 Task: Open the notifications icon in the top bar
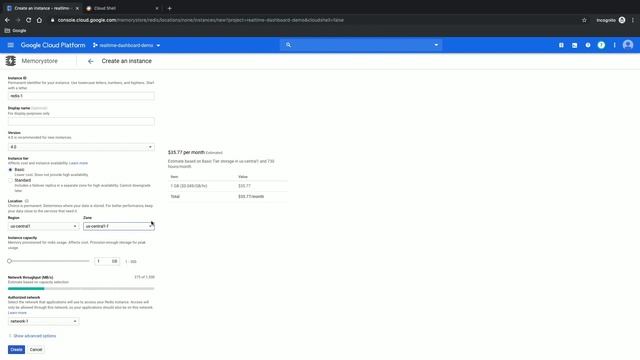[x=588, y=45]
